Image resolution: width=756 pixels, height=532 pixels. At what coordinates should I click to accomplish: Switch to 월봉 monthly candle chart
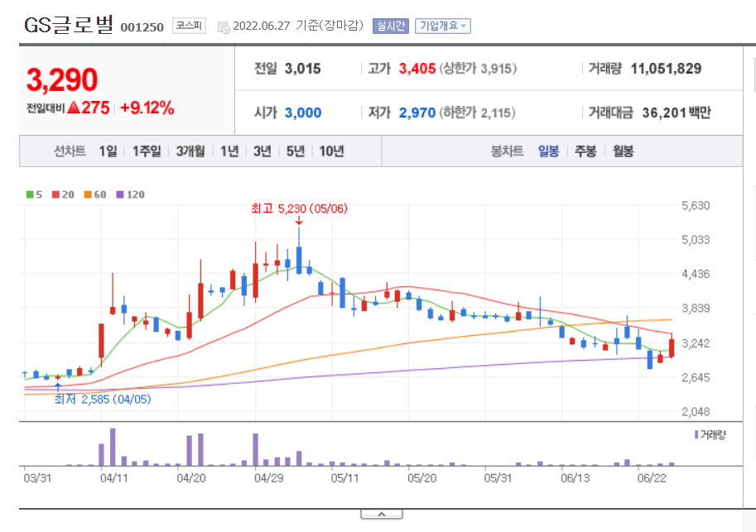(x=623, y=151)
